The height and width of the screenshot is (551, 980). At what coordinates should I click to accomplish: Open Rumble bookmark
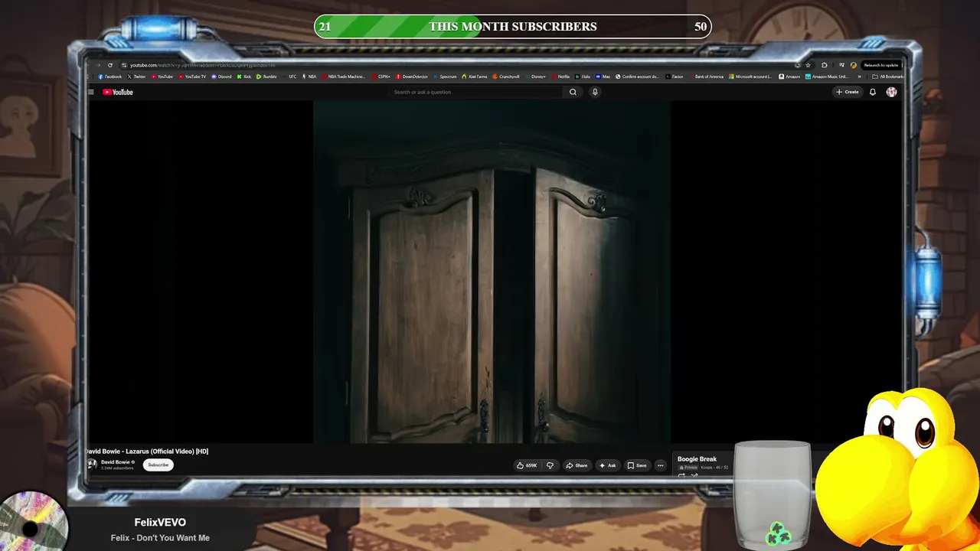pyautogui.click(x=267, y=77)
